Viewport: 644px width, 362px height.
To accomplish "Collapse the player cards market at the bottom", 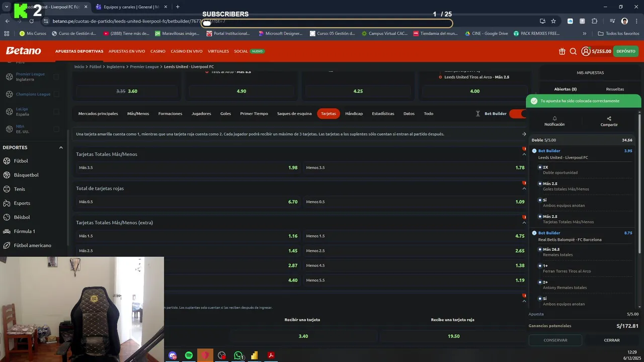I will click(x=524, y=301).
